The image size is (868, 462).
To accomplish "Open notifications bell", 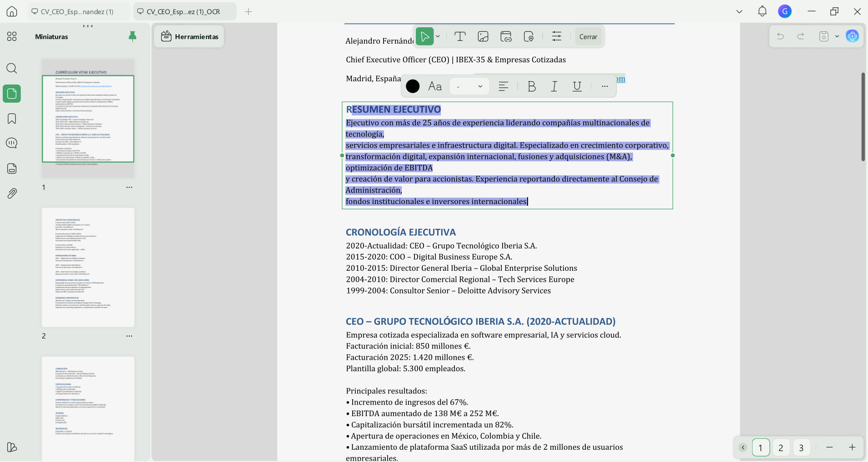I will (x=762, y=11).
